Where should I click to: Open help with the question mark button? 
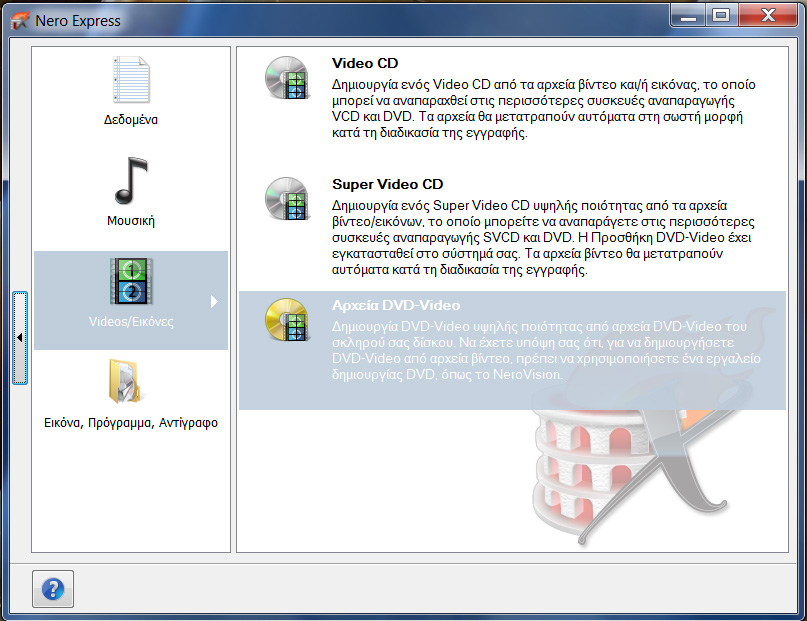coord(53,589)
